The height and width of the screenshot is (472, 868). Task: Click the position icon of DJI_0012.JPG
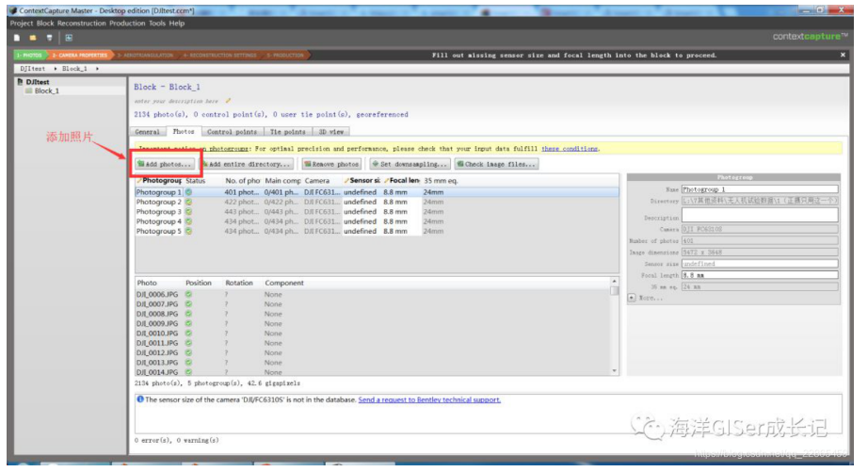tap(189, 352)
